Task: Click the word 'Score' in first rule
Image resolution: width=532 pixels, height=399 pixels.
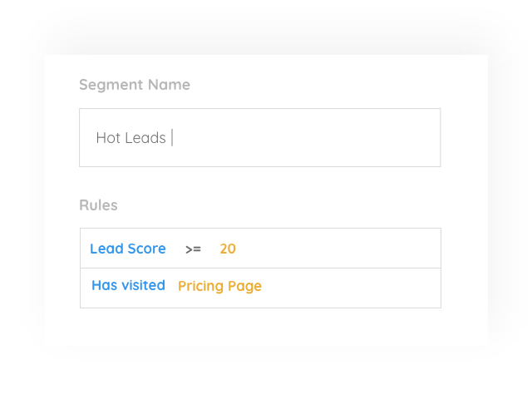Action: 146,249
